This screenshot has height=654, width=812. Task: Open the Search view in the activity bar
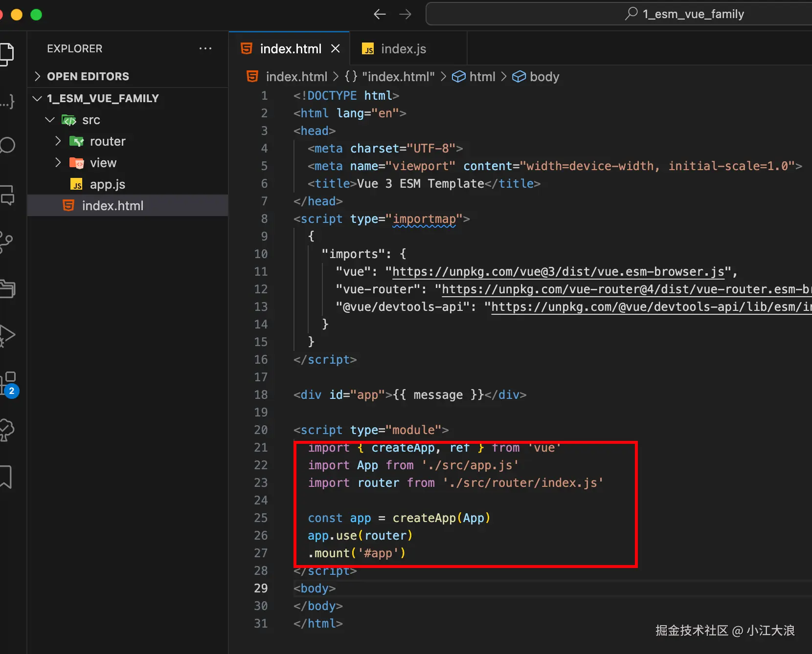coord(7,145)
